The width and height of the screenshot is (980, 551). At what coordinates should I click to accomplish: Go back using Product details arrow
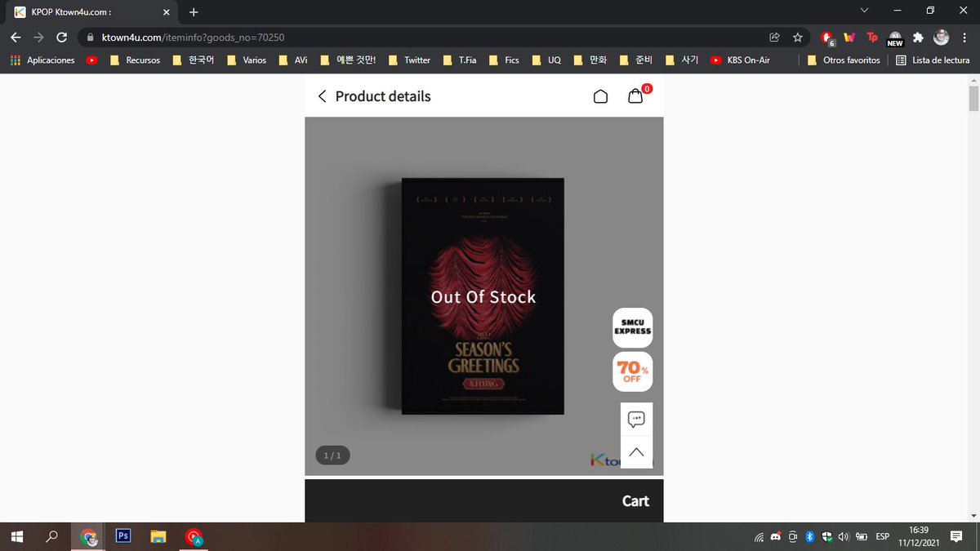322,96
